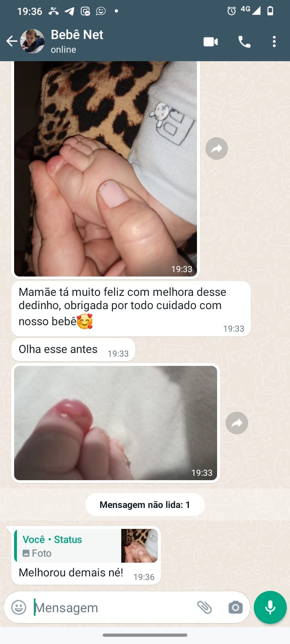This screenshot has height=644, width=290.
Task: Tap the paperclip attachment icon
Action: (205, 607)
